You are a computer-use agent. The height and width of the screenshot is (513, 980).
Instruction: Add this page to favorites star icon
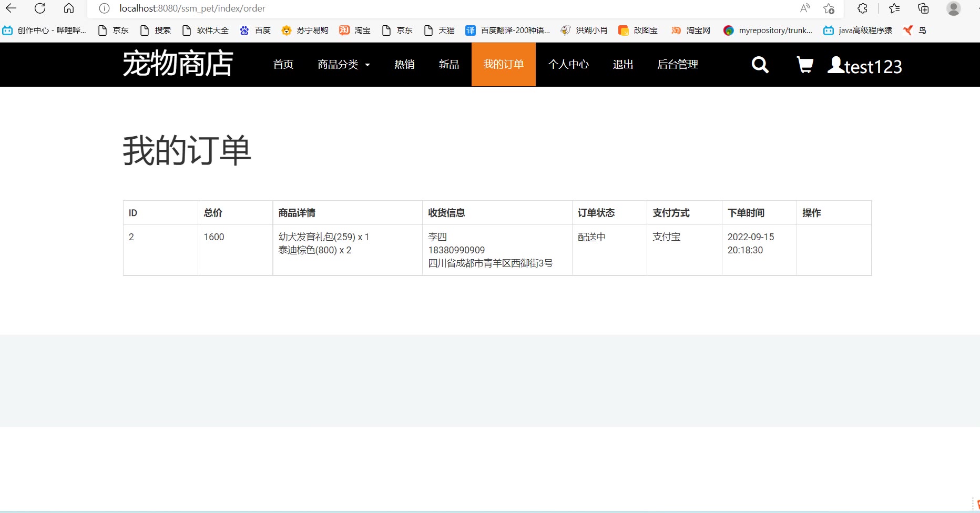coord(829,8)
